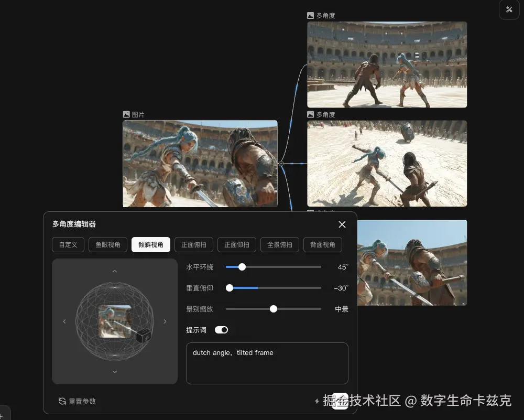Rotate camera left with left chevron
524x420 pixels.
[64, 321]
